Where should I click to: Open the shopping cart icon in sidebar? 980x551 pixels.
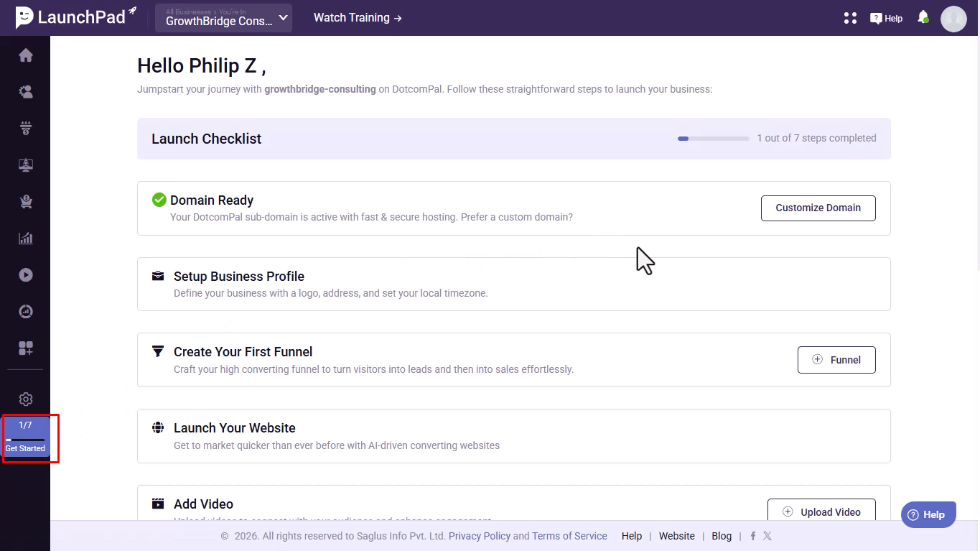click(26, 202)
